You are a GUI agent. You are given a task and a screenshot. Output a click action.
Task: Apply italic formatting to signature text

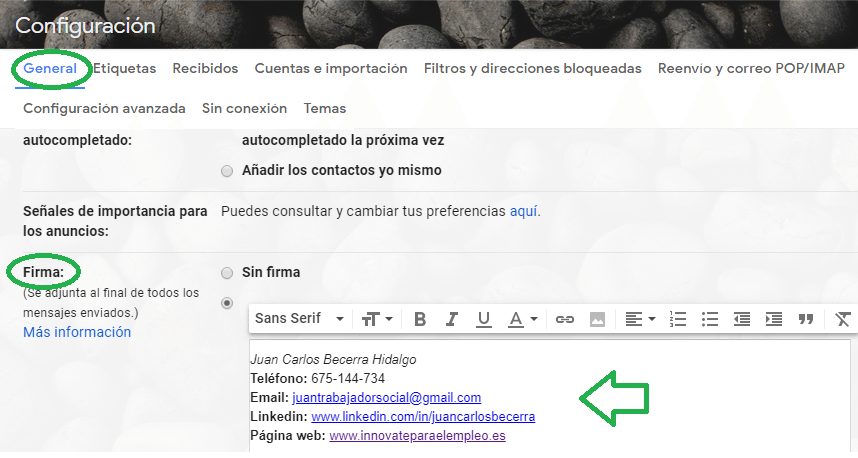click(452, 319)
